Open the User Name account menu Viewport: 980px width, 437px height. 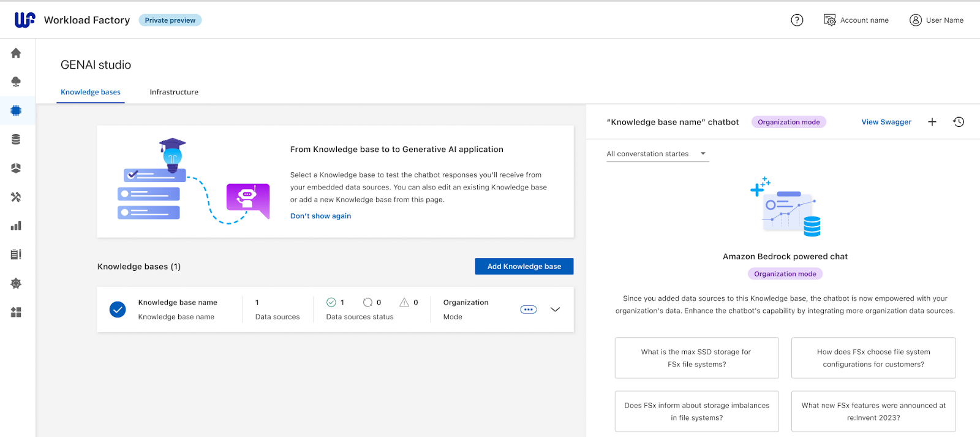click(937, 20)
